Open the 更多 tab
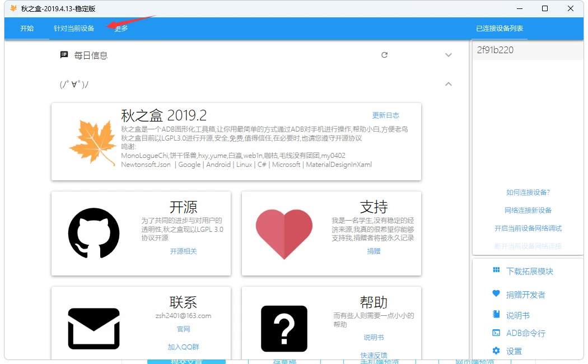Image resolution: width=588 pixels, height=364 pixels. 121,29
